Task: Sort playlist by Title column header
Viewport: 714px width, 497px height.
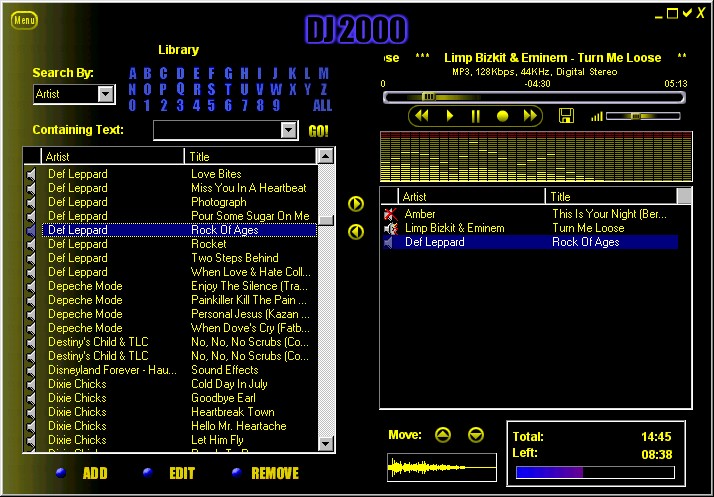Action: pyautogui.click(x=612, y=196)
